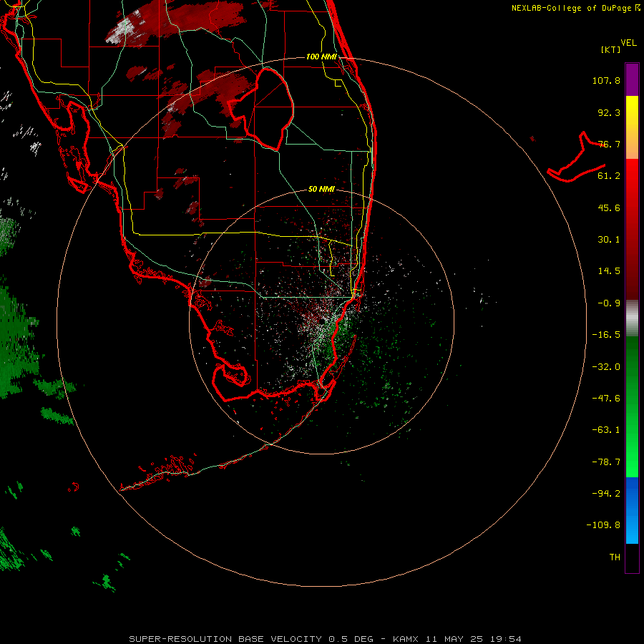644x644 pixels.
Task: Click the 14.5 velocity scale value
Action: click(609, 271)
